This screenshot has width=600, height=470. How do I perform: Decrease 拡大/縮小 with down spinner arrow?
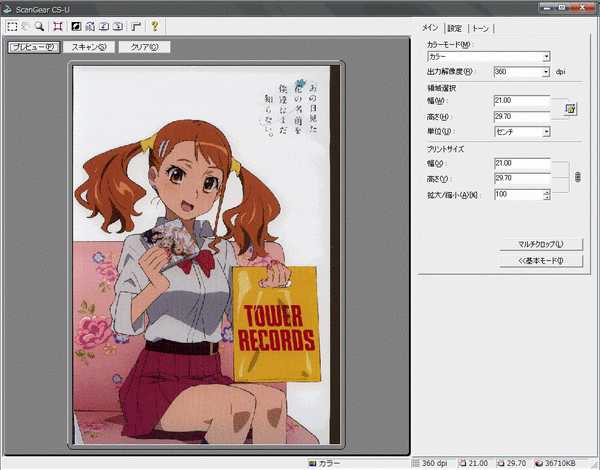[547, 197]
